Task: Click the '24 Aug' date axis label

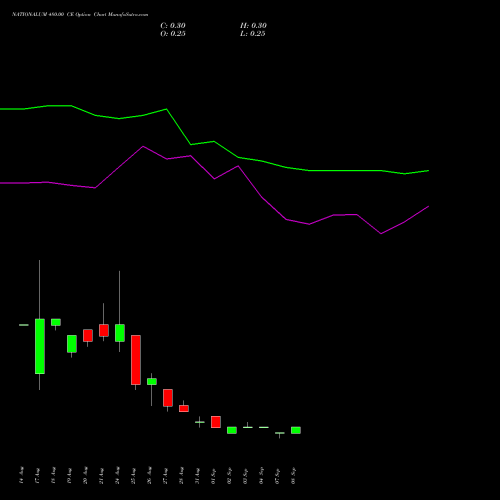Action: point(118,475)
